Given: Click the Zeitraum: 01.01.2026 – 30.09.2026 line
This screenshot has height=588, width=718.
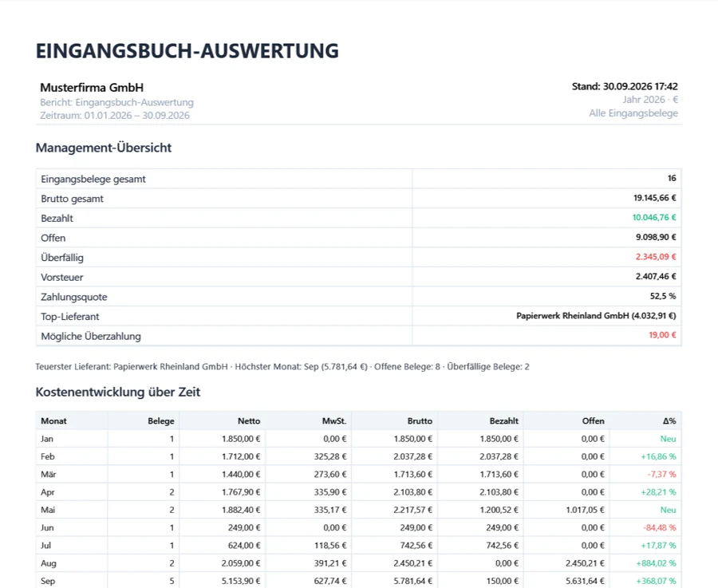Looking at the screenshot, I should (114, 116).
